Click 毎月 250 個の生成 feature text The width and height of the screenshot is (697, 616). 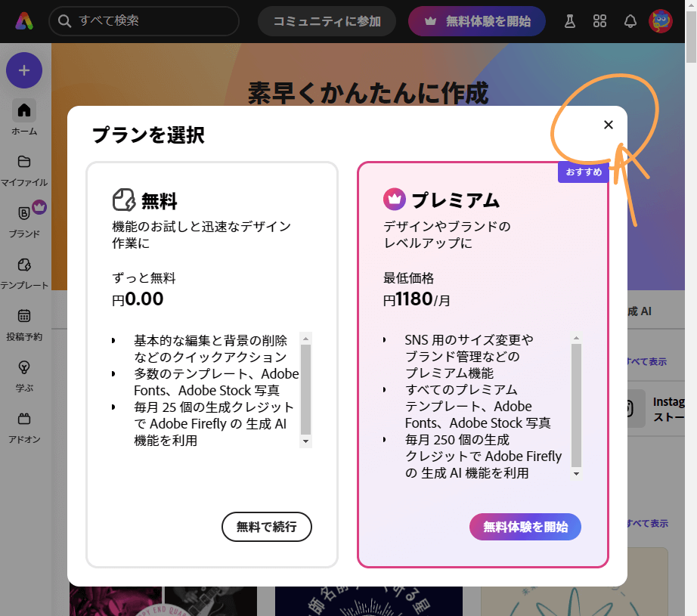pos(457,440)
